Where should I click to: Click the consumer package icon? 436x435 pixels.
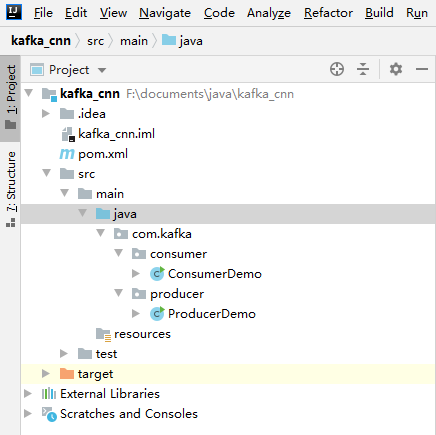[x=139, y=254]
